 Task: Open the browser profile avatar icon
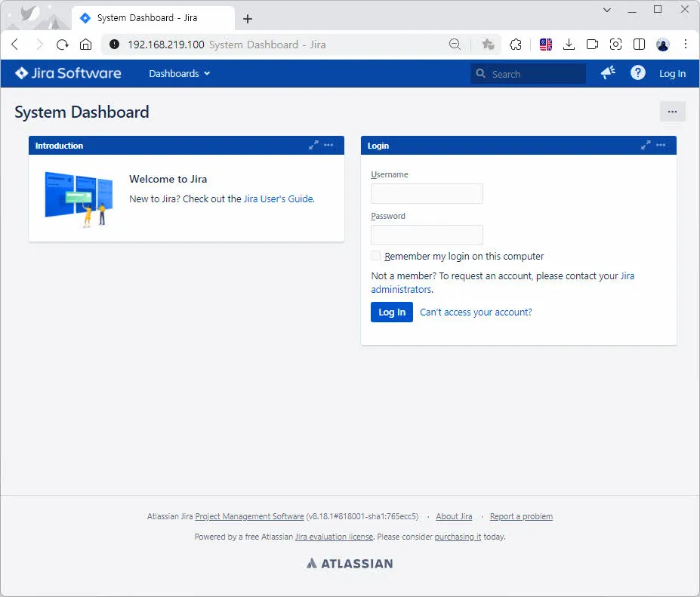pos(662,45)
